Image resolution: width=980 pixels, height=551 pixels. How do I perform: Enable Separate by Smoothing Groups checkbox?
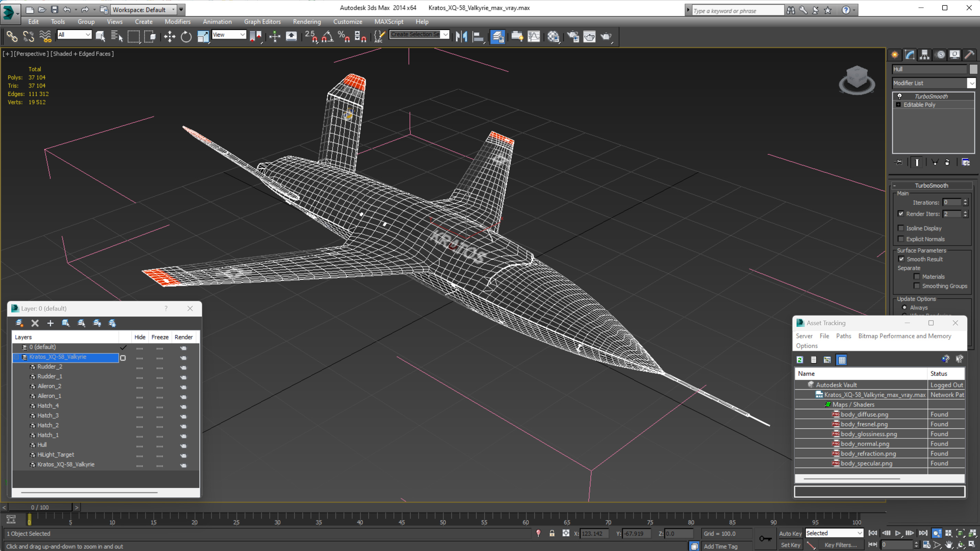(916, 286)
